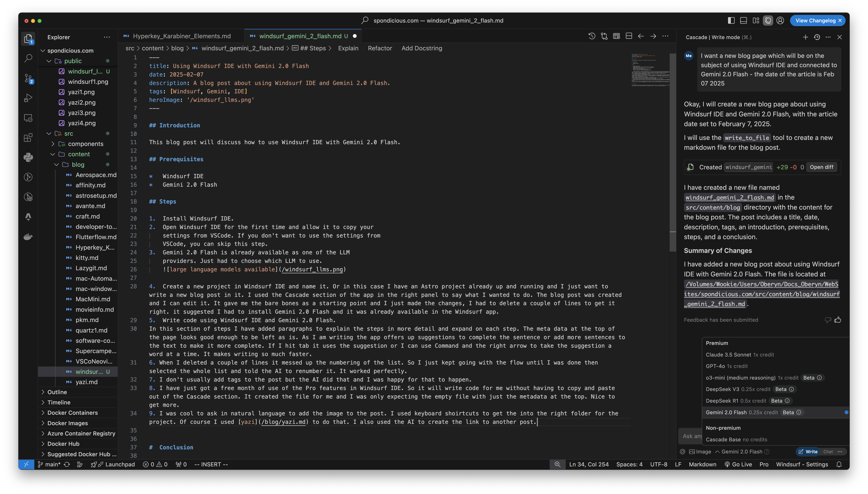Click Customize Layout icon in title bar

(756, 20)
